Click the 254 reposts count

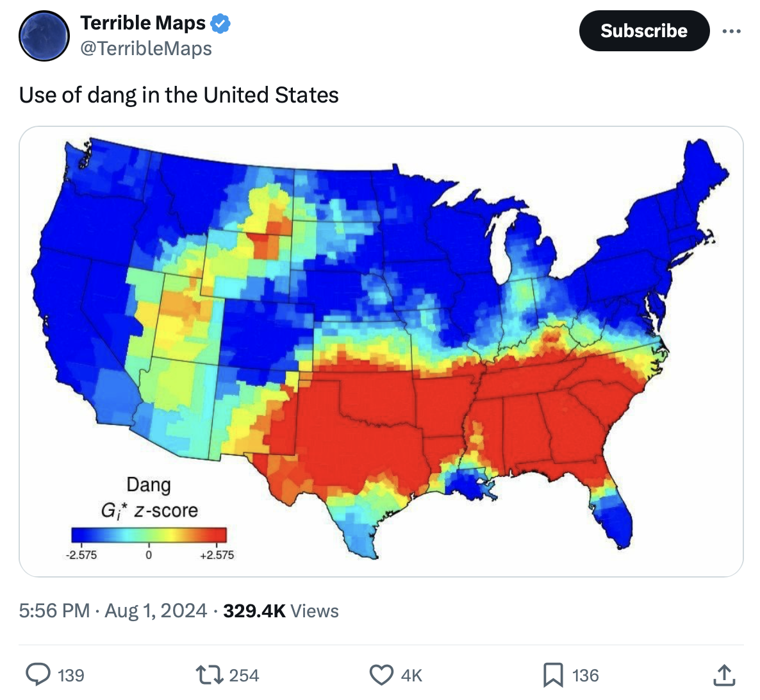point(244,676)
